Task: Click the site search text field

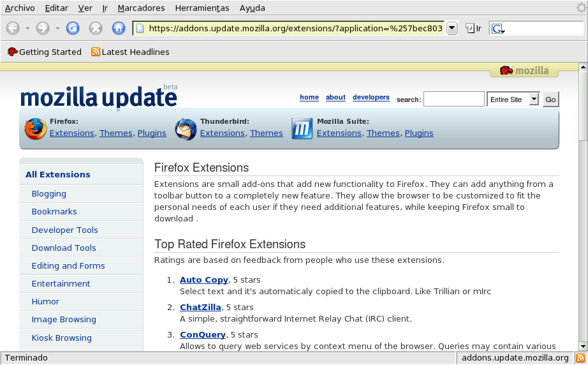Action: (453, 100)
